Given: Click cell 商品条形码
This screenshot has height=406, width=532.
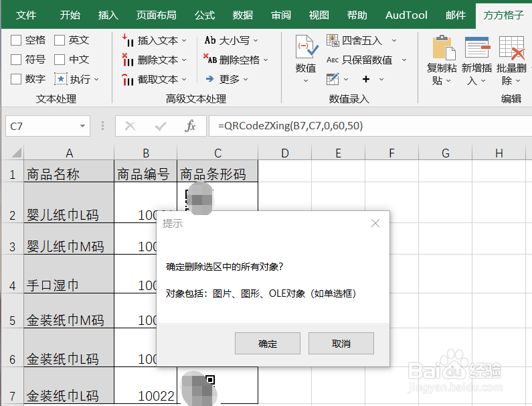Looking at the screenshot, I should (217, 172).
